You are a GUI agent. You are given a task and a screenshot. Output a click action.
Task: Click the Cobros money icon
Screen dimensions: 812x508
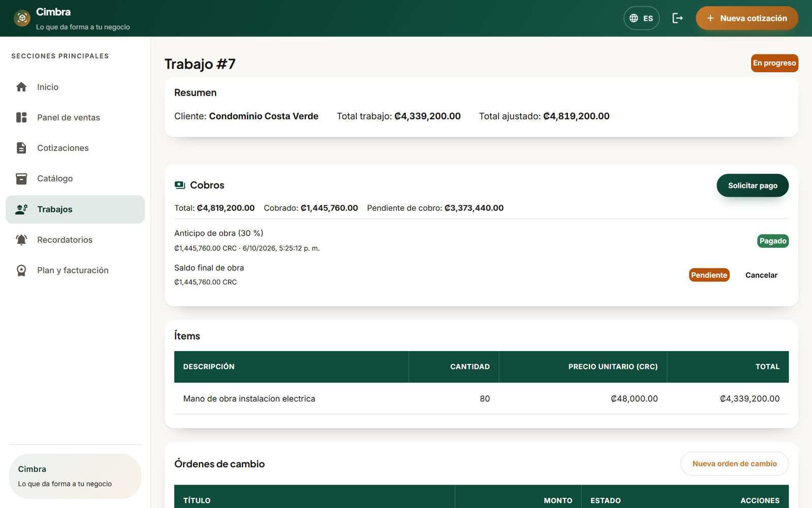tap(180, 185)
